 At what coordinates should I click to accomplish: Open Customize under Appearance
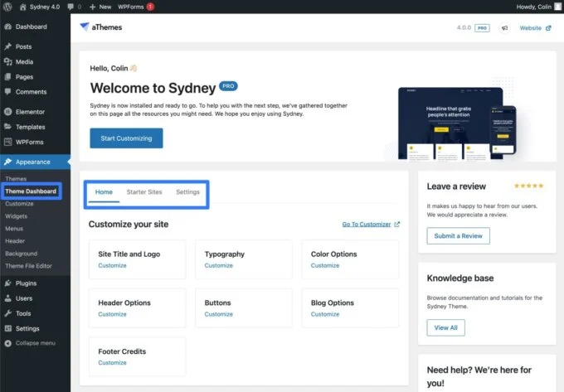[19, 204]
